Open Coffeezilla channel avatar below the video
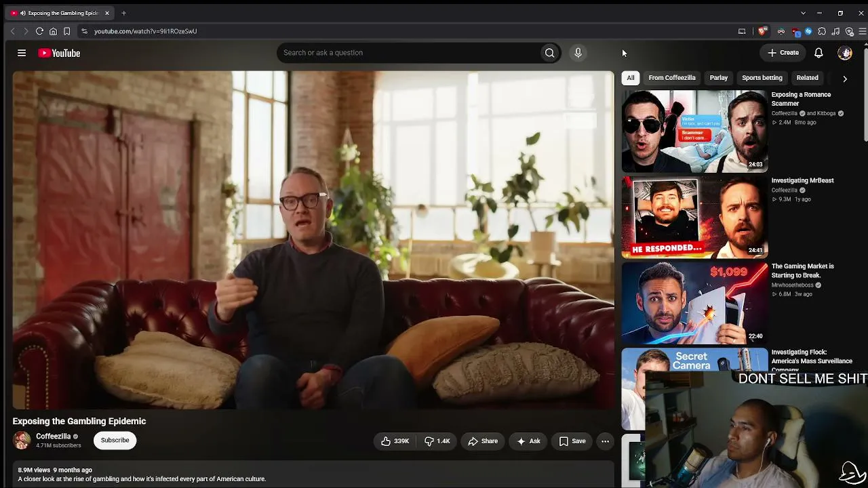 coord(22,441)
